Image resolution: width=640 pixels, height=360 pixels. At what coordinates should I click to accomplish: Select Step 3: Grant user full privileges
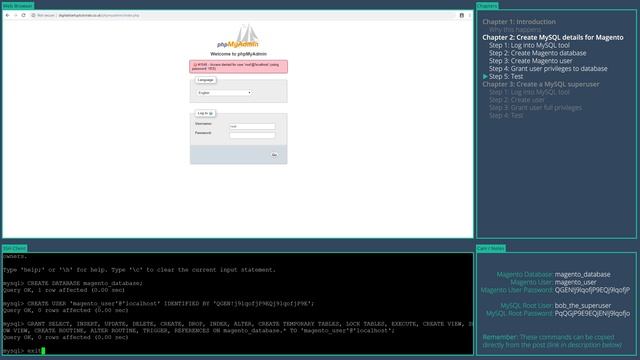[x=536, y=107]
